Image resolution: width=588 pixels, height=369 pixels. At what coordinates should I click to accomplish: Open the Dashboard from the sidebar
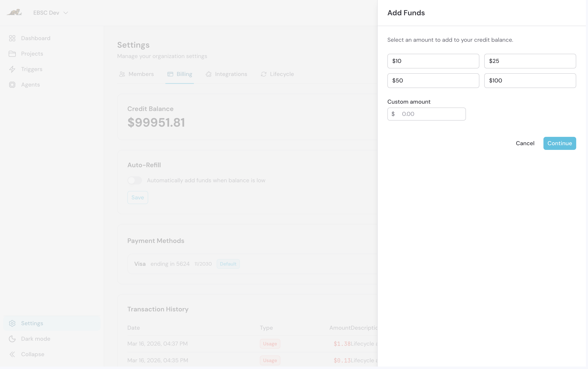point(12,38)
